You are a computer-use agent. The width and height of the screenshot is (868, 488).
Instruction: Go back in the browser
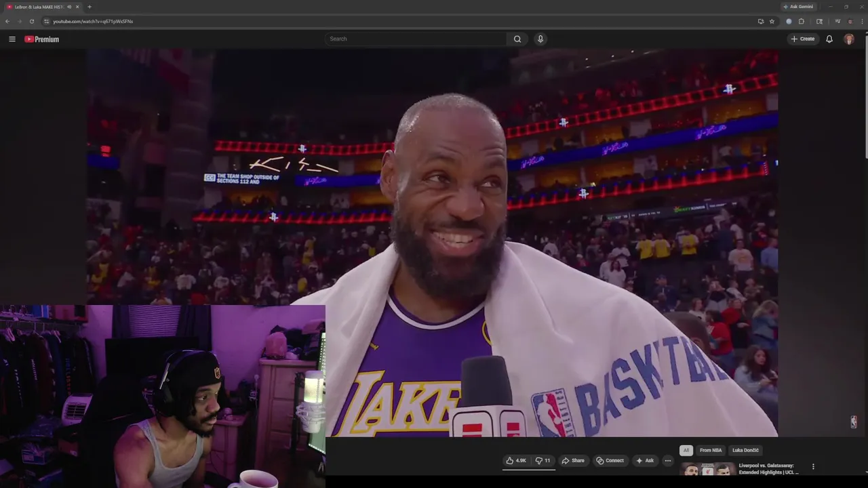point(7,21)
